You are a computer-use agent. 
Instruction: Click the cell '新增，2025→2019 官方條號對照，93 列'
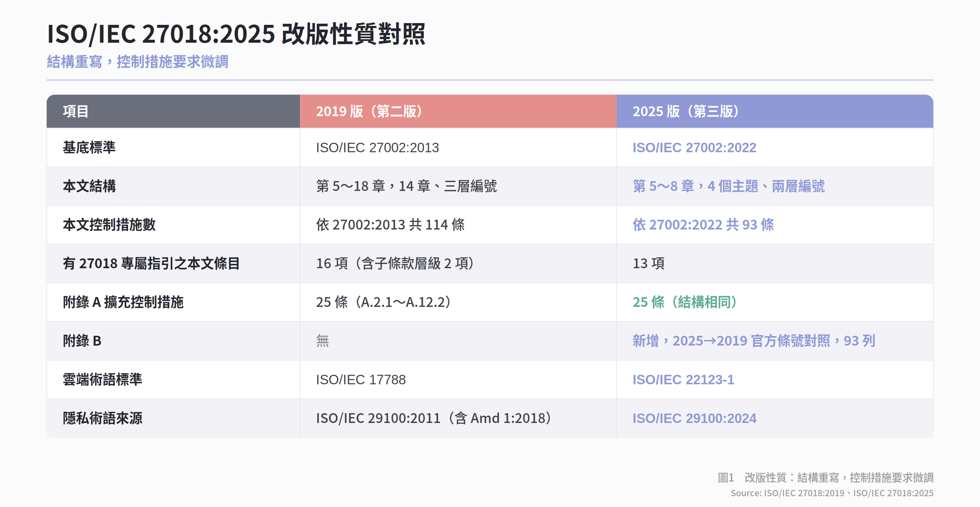pos(754,341)
